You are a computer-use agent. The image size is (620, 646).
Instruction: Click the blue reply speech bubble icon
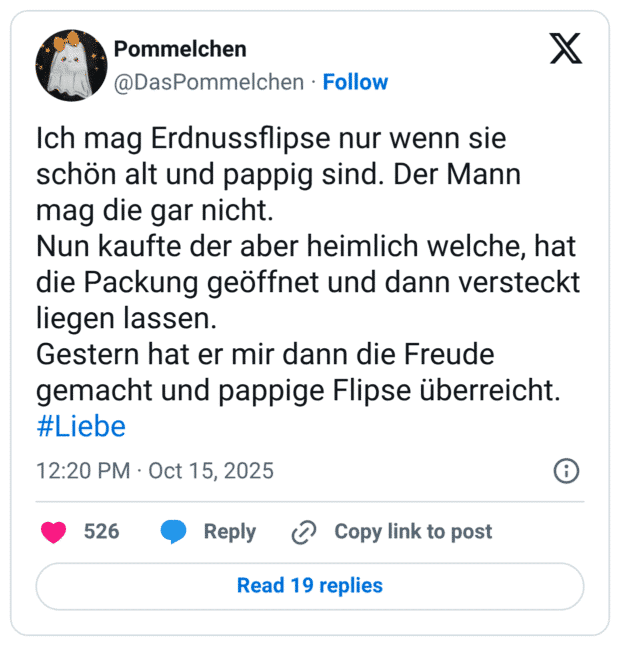point(173,532)
